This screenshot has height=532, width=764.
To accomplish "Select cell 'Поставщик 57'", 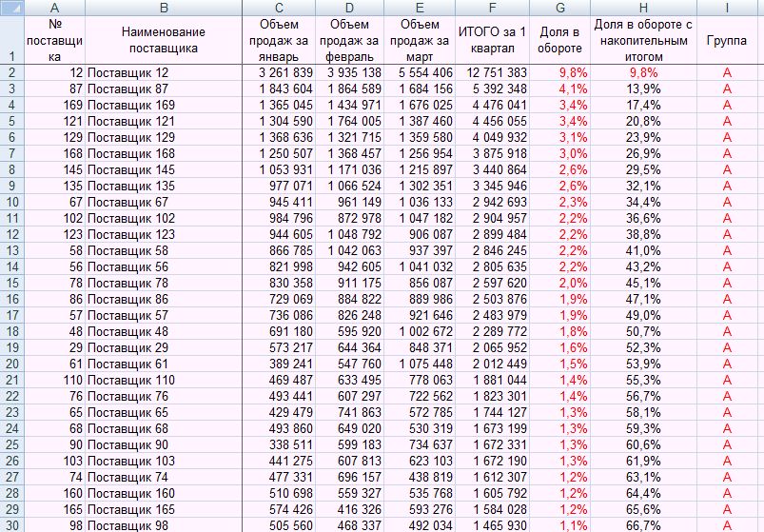I will coord(164,315).
